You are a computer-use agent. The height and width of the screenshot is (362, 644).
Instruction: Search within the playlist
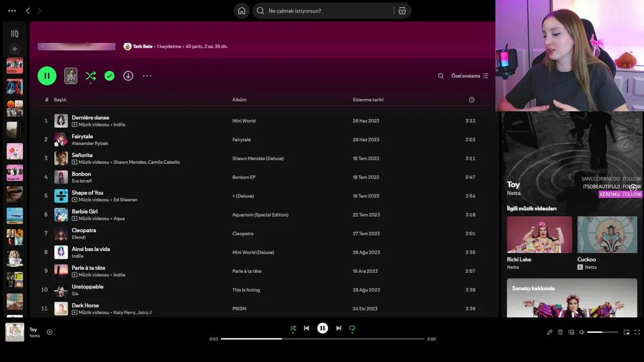(x=441, y=76)
